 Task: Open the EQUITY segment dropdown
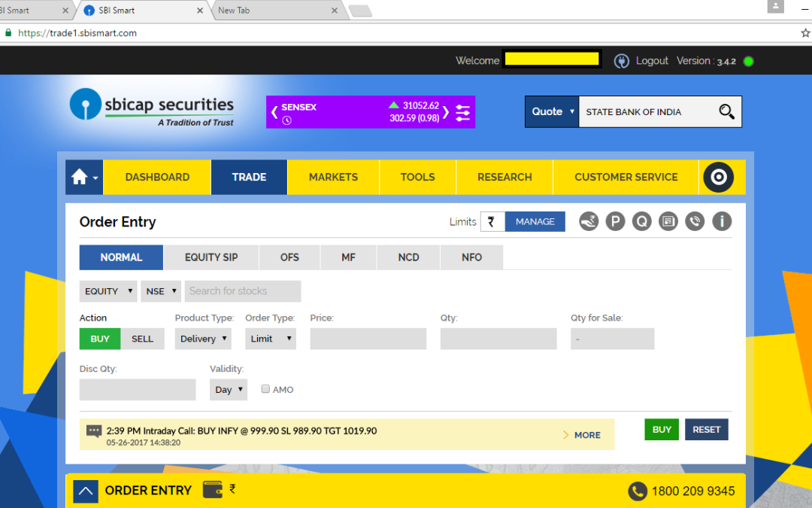(x=108, y=291)
